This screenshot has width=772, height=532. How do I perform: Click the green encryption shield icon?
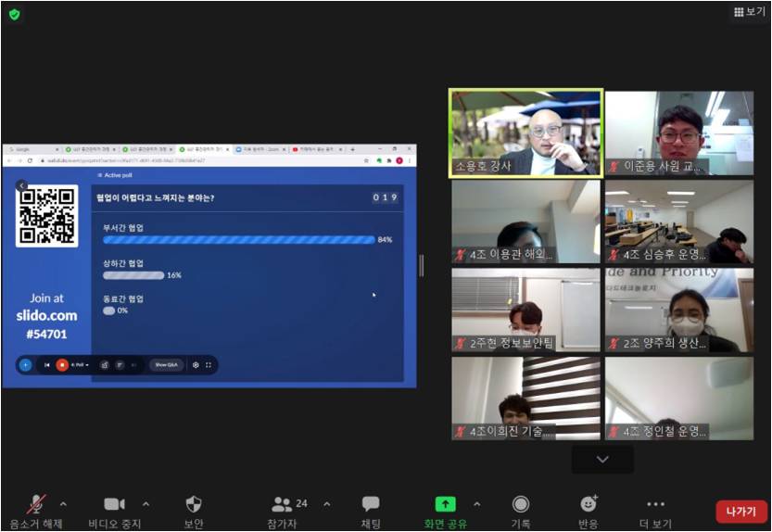[x=14, y=14]
